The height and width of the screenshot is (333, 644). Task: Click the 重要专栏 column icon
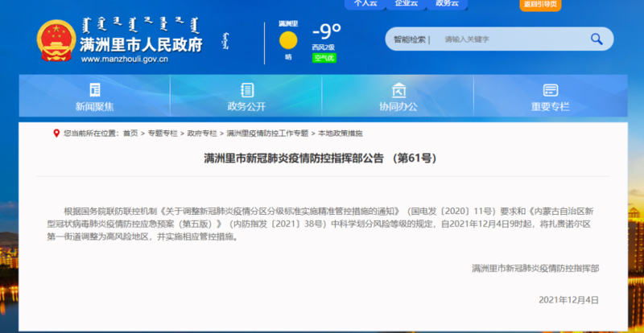tap(550, 90)
